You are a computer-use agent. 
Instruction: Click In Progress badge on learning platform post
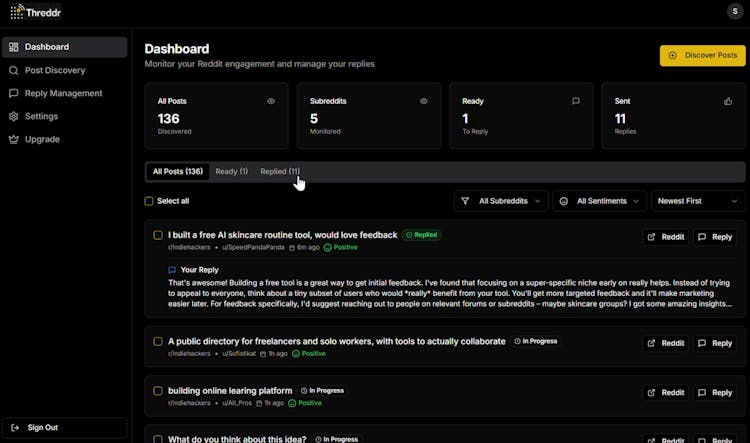(322, 391)
